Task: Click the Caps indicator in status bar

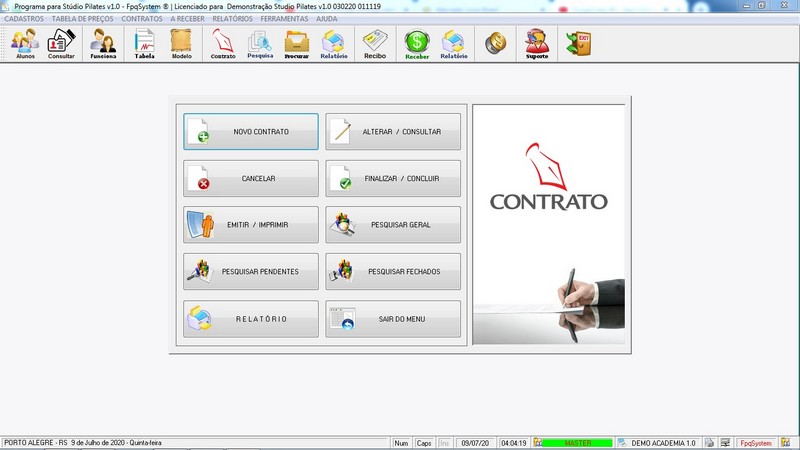Action: tap(423, 443)
